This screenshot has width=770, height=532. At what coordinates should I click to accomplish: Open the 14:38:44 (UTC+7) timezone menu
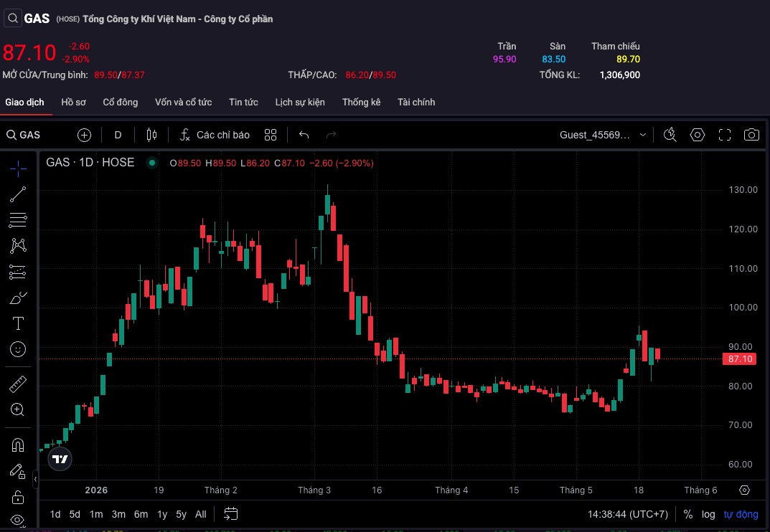[x=628, y=514]
